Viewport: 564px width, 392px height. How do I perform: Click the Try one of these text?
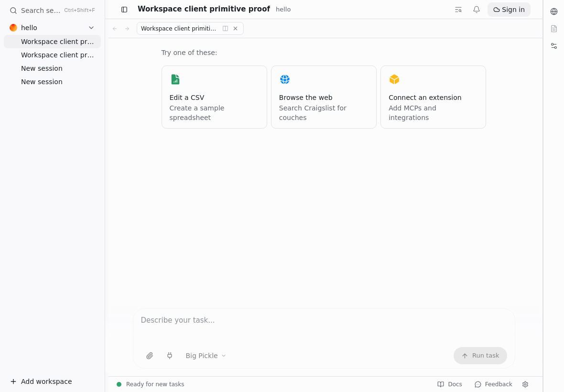[189, 53]
